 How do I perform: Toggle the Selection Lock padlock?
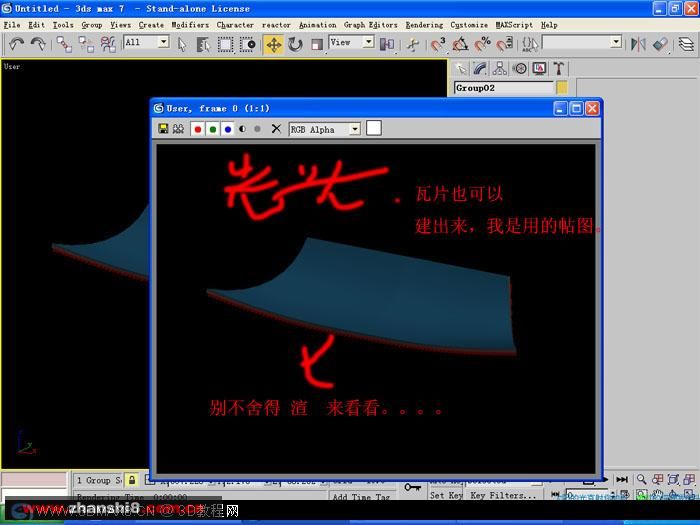(132, 480)
